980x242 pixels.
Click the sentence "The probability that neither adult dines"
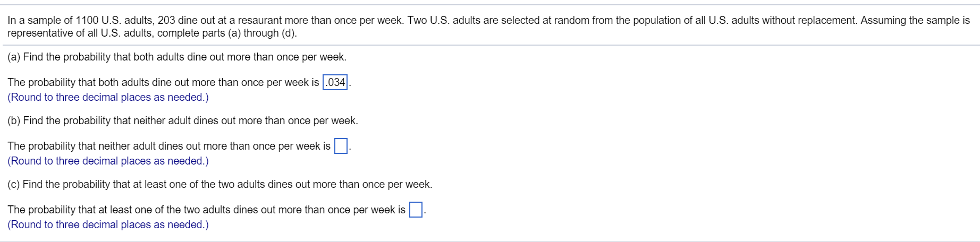coord(168,146)
